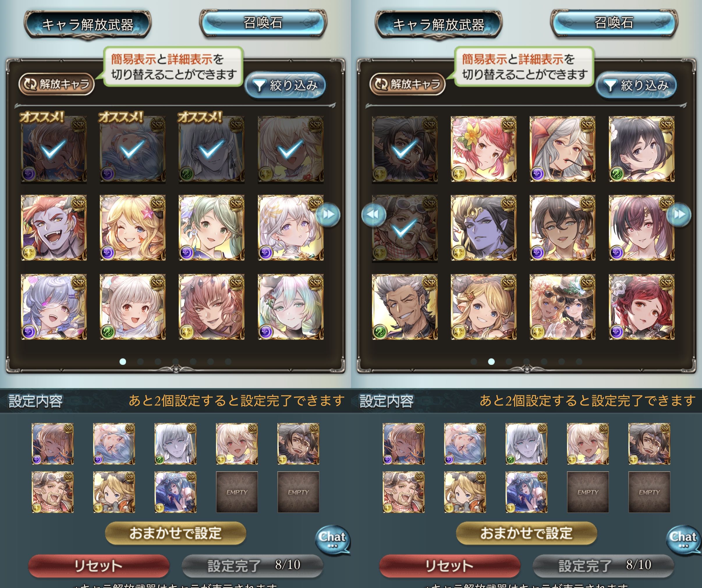Select the gray-haired winking man portrait
Viewport: 702px width, 588px height.
405,307
